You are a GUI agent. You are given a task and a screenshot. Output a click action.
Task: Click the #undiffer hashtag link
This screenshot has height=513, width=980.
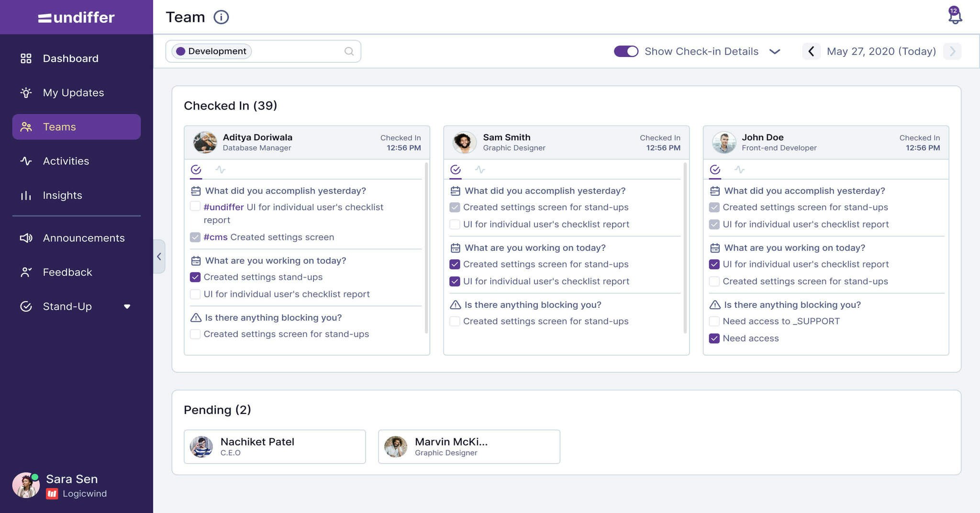coord(223,207)
